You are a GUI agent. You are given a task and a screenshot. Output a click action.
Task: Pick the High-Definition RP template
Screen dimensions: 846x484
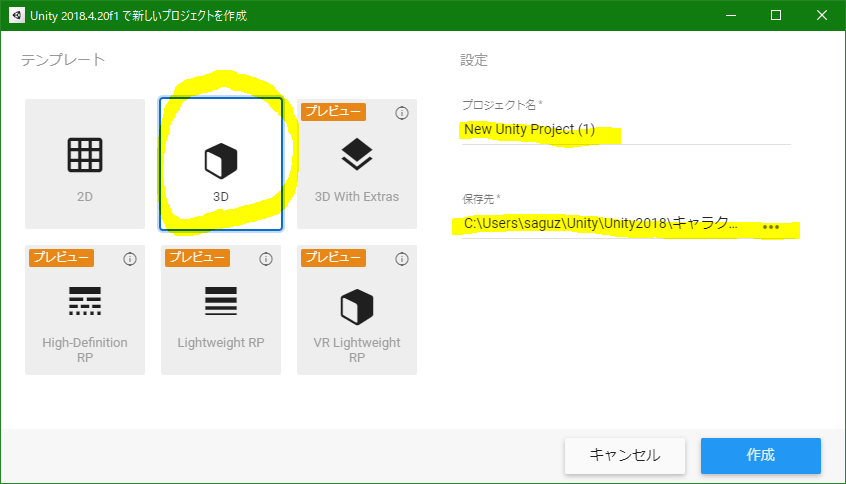pos(85,310)
